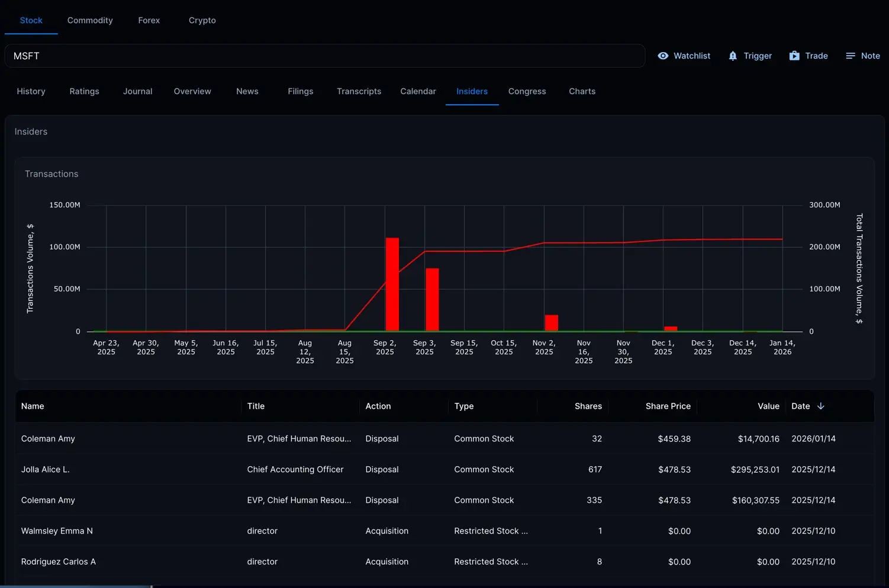Select the Forex tab
Image resolution: width=889 pixels, height=588 pixels.
(x=149, y=20)
